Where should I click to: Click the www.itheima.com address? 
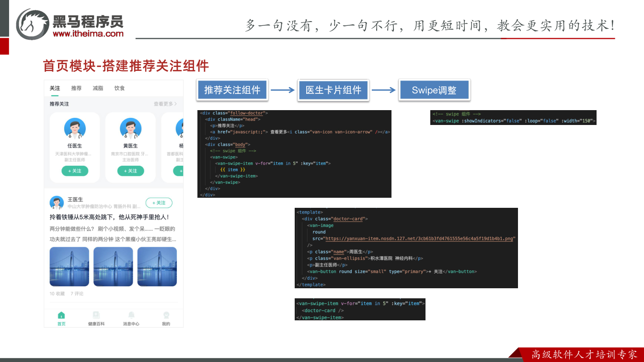tap(88, 34)
